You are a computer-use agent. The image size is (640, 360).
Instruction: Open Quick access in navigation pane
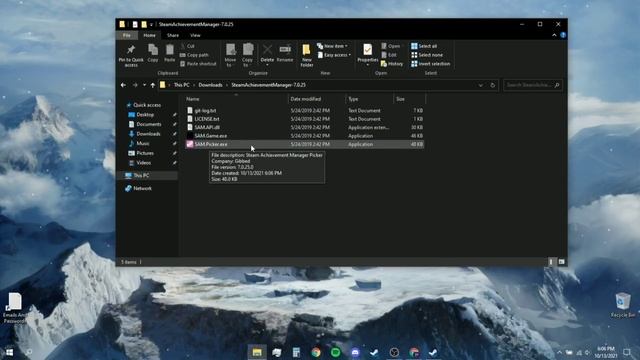coord(147,105)
